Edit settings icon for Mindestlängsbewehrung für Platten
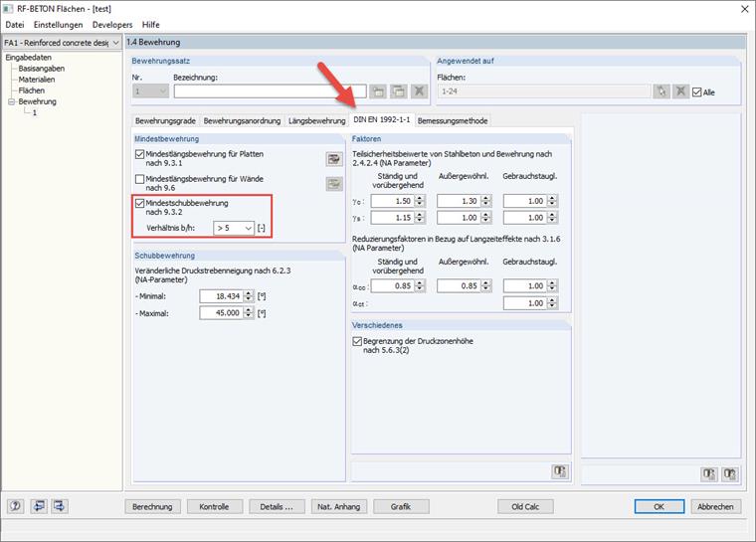 coord(334,159)
